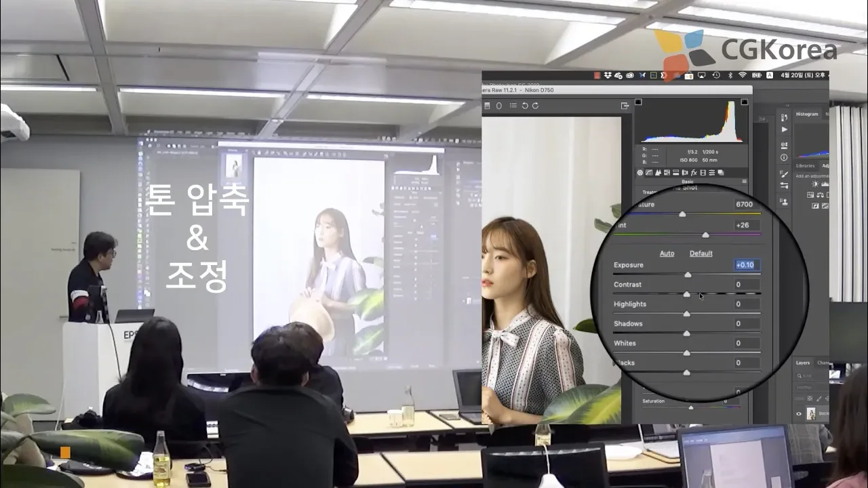
Task: Click the AirPlay display icon
Action: pyautogui.click(x=701, y=75)
